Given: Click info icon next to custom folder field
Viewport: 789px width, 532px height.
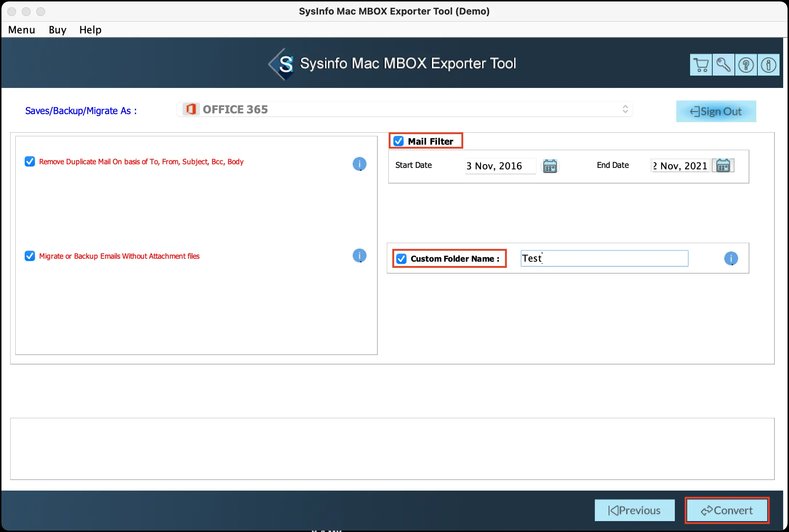Looking at the screenshot, I should click(x=731, y=258).
